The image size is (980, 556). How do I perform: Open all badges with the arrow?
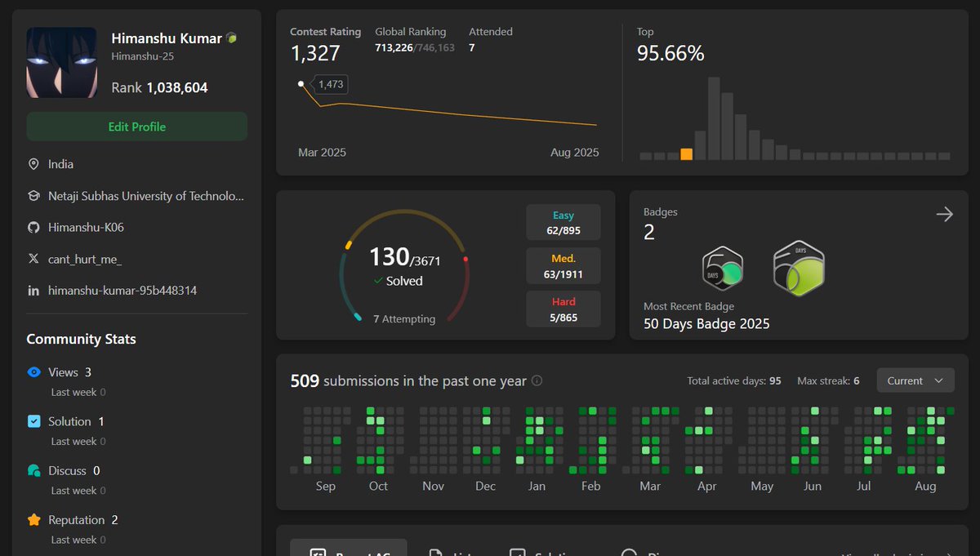point(944,214)
